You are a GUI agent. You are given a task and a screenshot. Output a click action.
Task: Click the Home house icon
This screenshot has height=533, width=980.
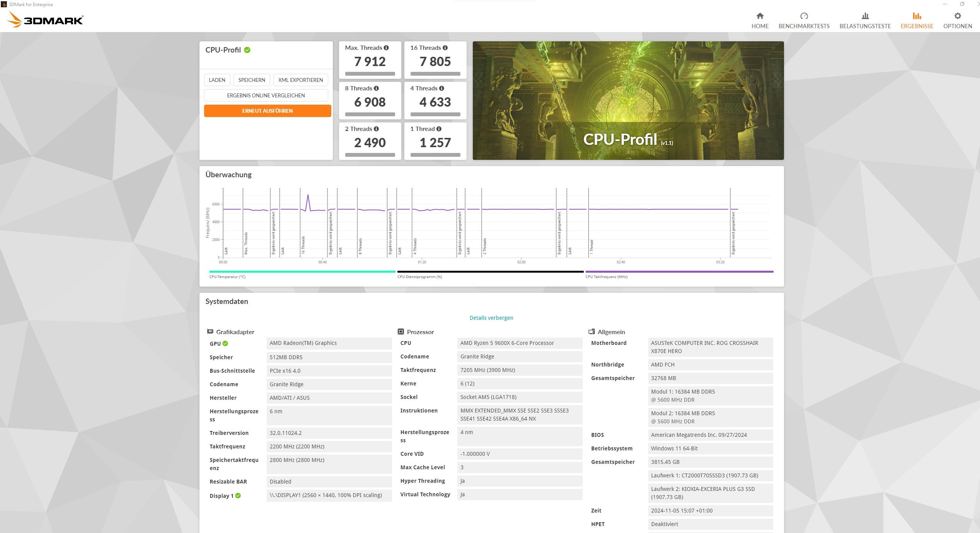[x=760, y=16]
